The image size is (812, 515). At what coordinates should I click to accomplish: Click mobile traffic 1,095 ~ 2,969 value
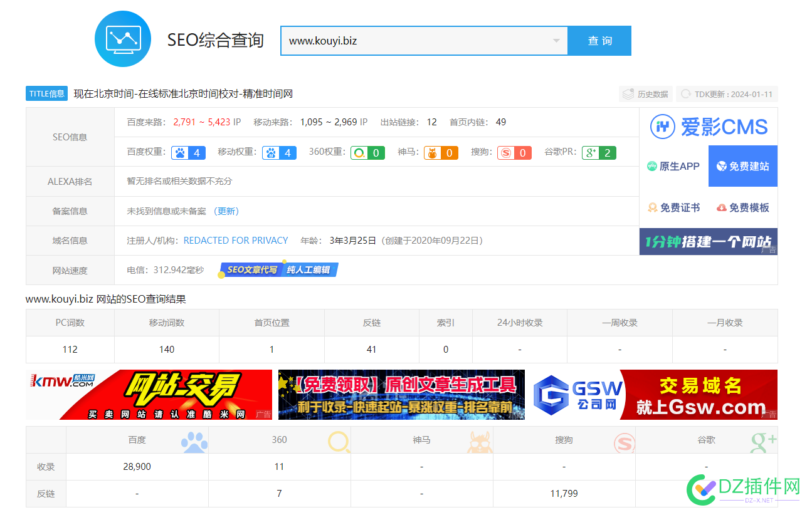(329, 122)
